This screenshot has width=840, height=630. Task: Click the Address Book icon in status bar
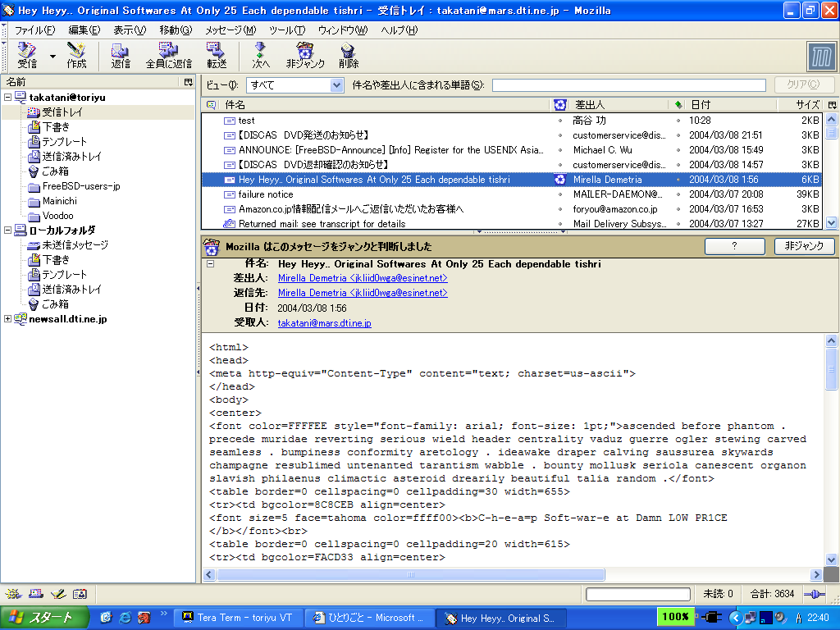coord(80,594)
